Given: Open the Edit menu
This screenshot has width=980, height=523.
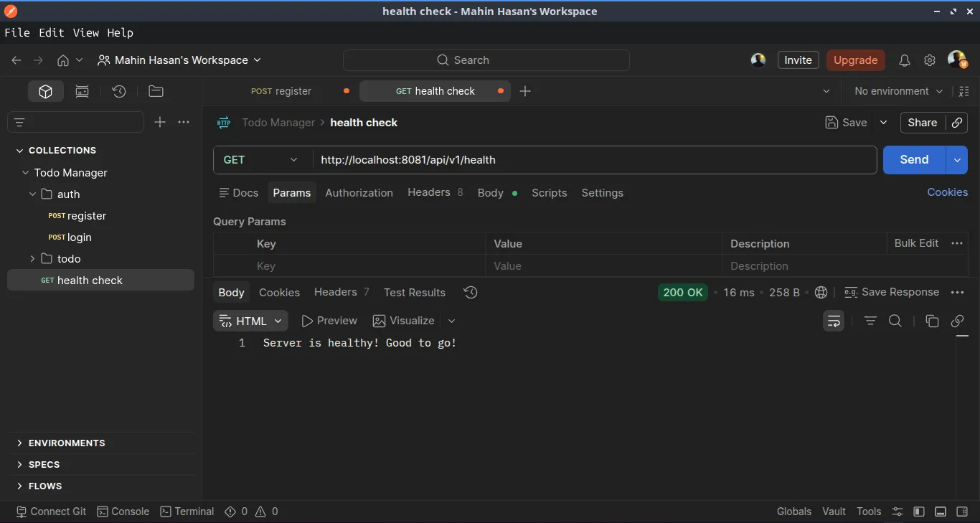Looking at the screenshot, I should point(51,32).
